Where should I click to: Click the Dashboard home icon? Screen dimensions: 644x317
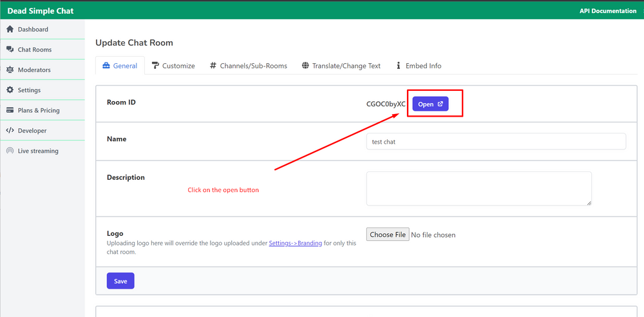[x=10, y=30]
